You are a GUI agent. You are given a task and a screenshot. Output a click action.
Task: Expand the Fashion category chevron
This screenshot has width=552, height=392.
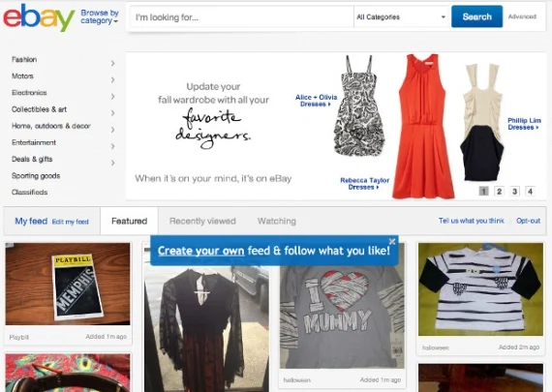click(x=112, y=63)
